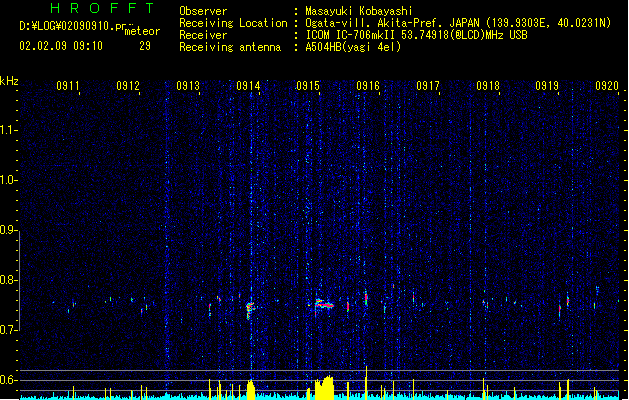
Task: Select the meteor count value 29
Action: 145,46
